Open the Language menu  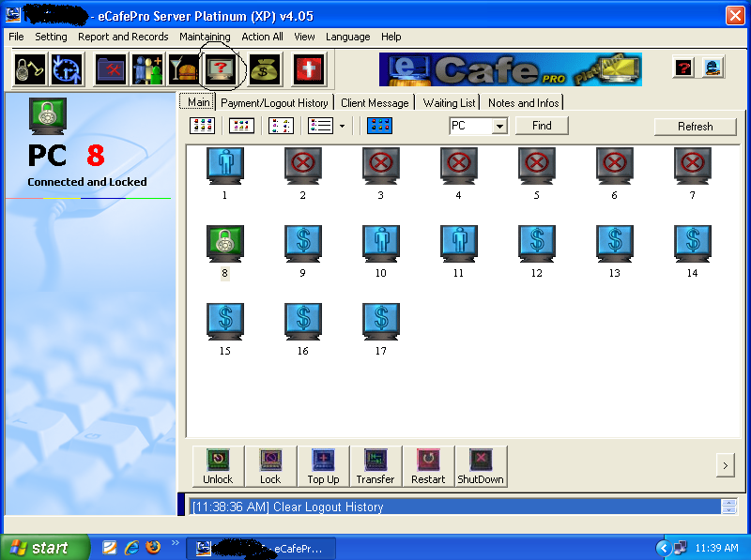click(x=347, y=37)
